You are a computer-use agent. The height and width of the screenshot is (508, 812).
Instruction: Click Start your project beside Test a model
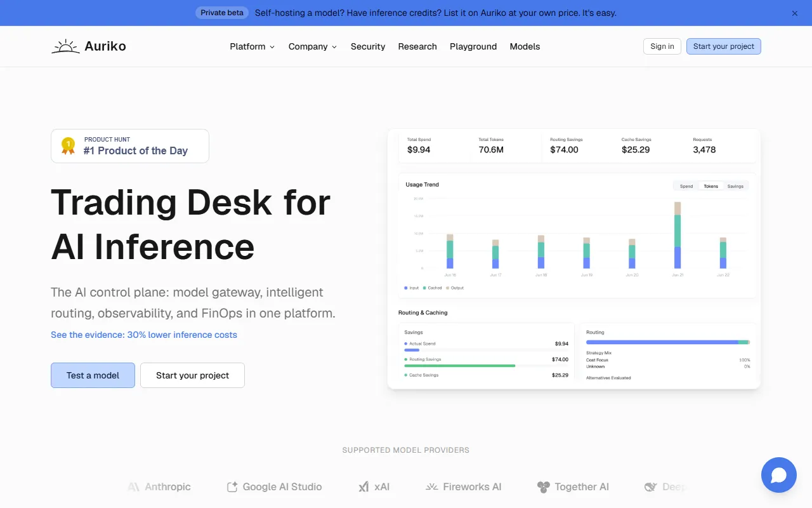pyautogui.click(x=192, y=375)
